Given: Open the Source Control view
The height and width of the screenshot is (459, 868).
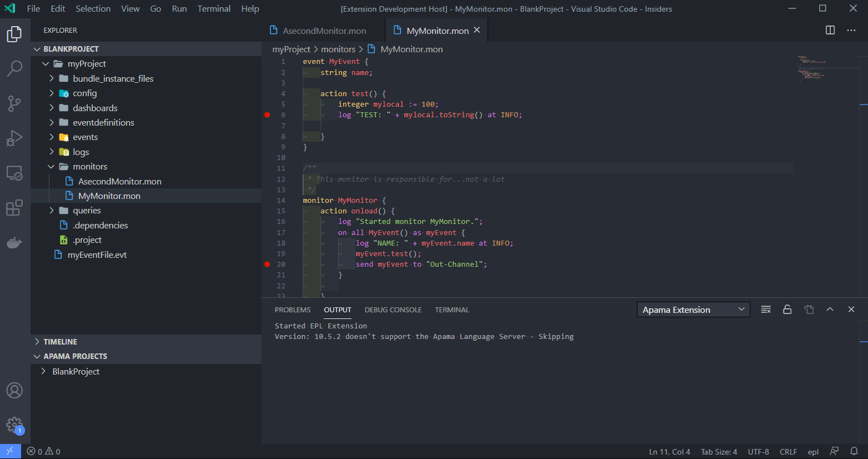Looking at the screenshot, I should pos(14,103).
